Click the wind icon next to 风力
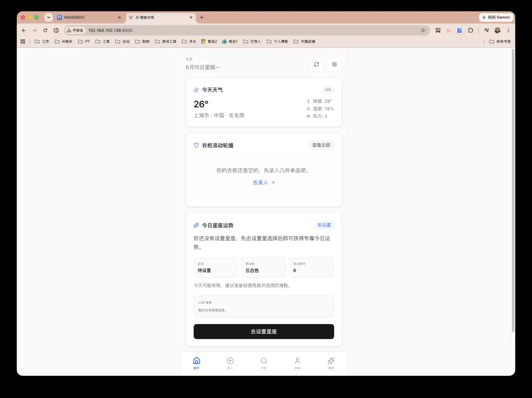The image size is (532, 398). [308, 116]
